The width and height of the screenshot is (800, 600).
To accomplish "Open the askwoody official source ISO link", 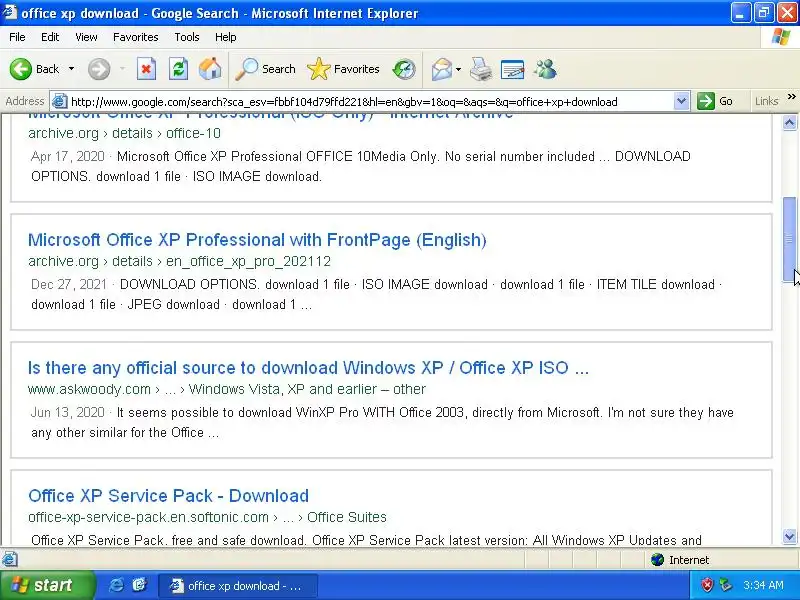I will pos(308,368).
